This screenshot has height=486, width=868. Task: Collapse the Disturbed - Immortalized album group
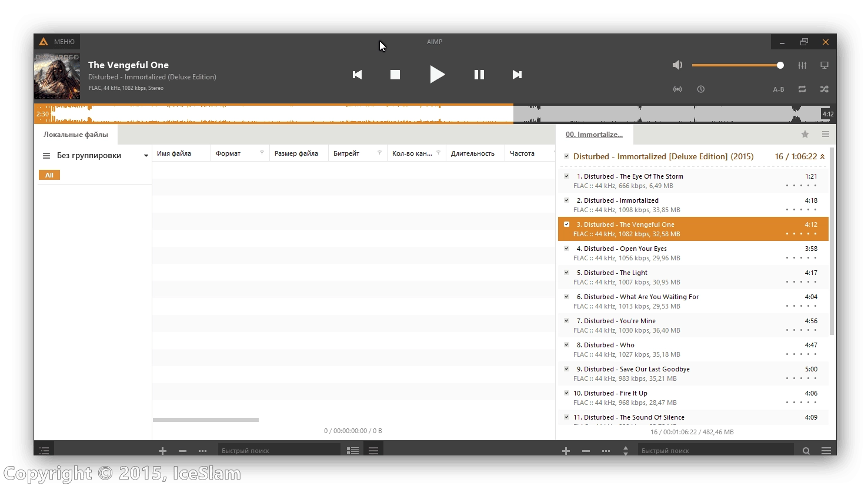822,156
